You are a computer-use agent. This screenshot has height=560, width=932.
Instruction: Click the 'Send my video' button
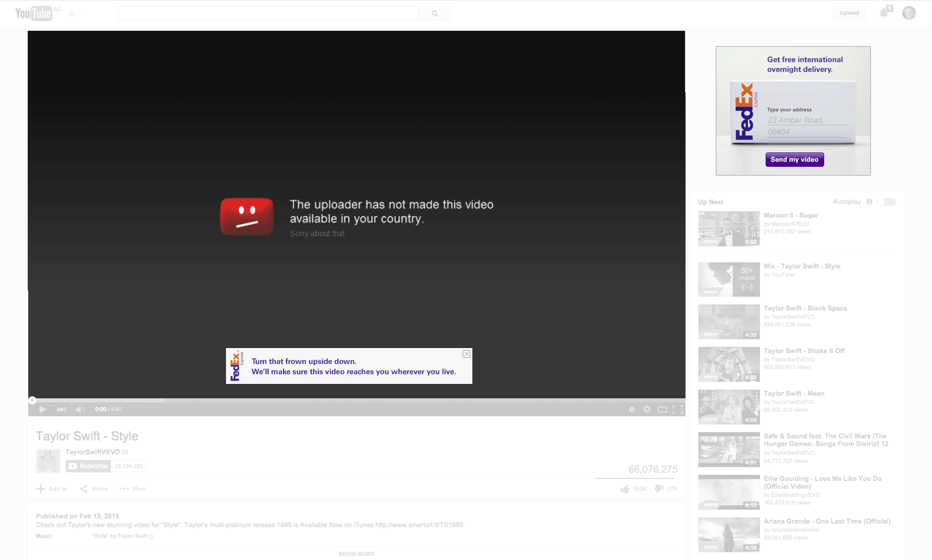click(x=794, y=160)
